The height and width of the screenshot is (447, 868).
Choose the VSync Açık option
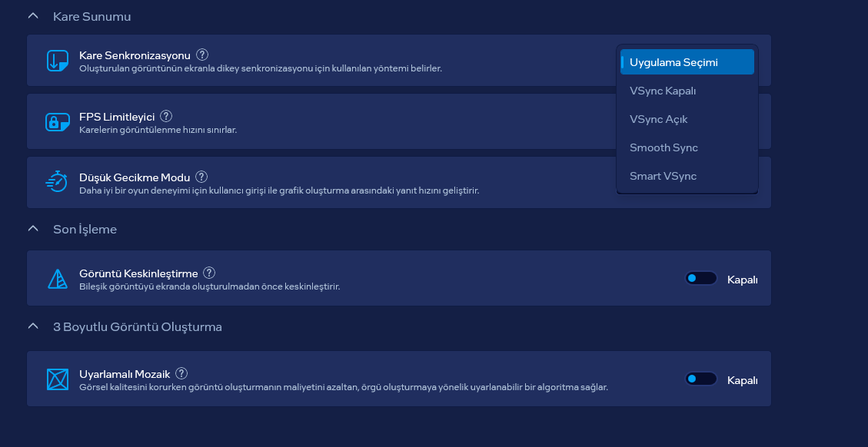pos(687,119)
